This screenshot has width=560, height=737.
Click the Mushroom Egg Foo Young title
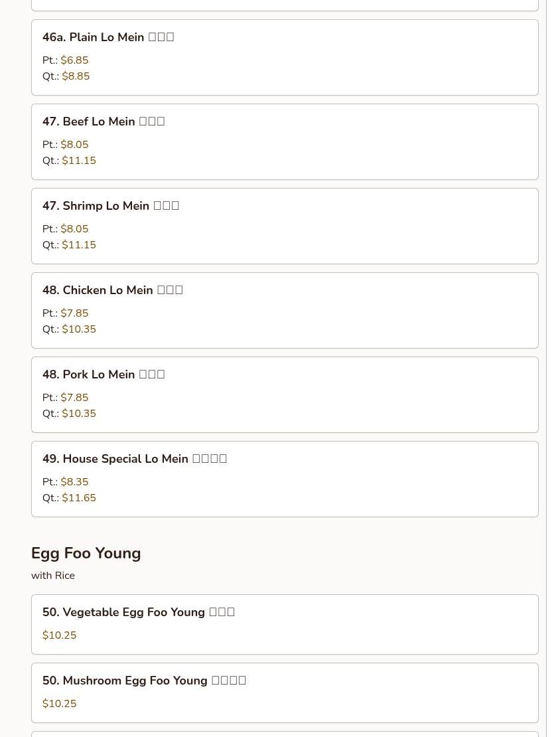144,681
